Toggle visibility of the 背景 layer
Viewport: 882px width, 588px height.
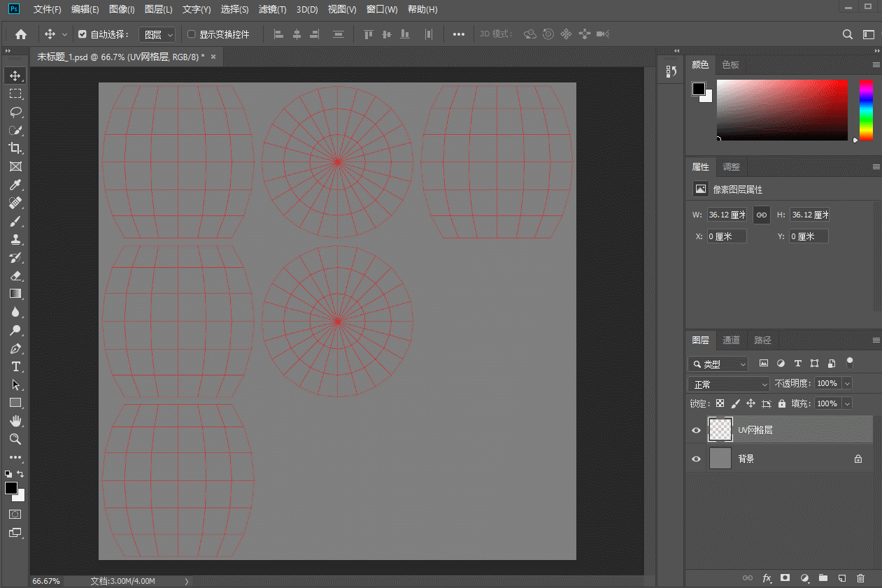pos(696,459)
